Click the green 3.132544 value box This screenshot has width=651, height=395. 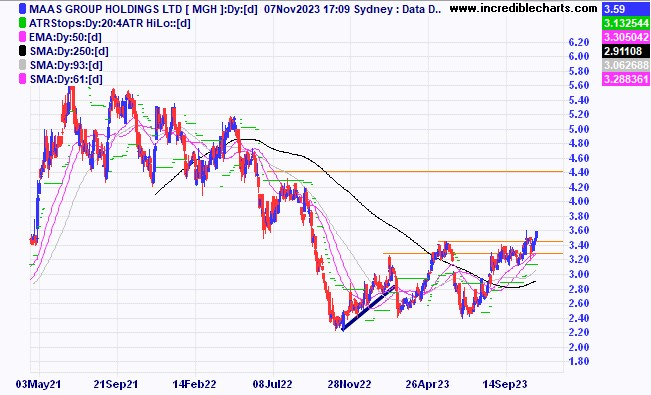[625, 23]
